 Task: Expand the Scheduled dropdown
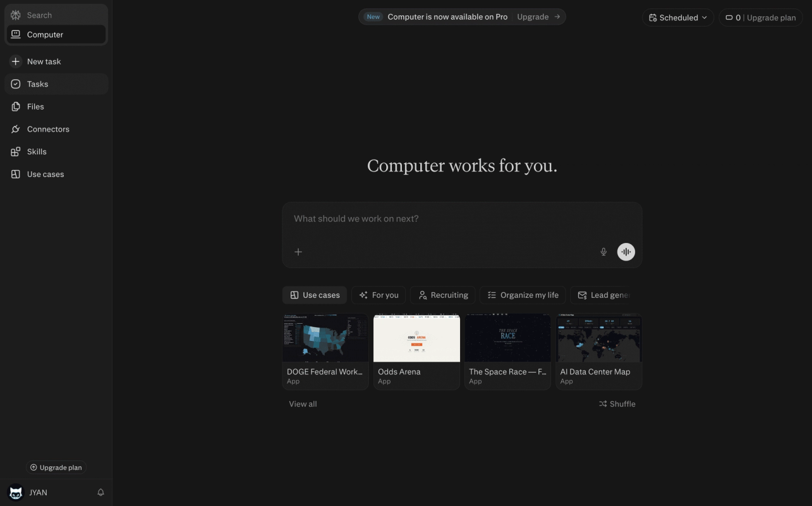[678, 18]
